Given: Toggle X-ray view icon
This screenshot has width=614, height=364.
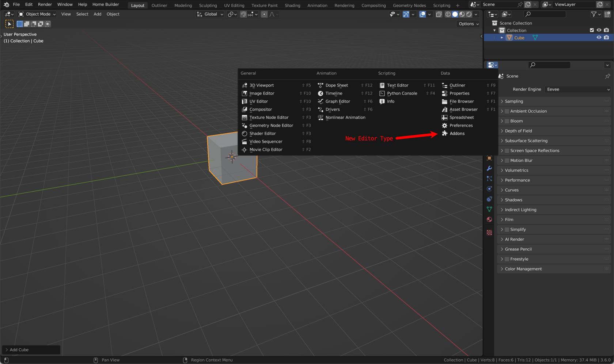Looking at the screenshot, I should (x=439, y=14).
